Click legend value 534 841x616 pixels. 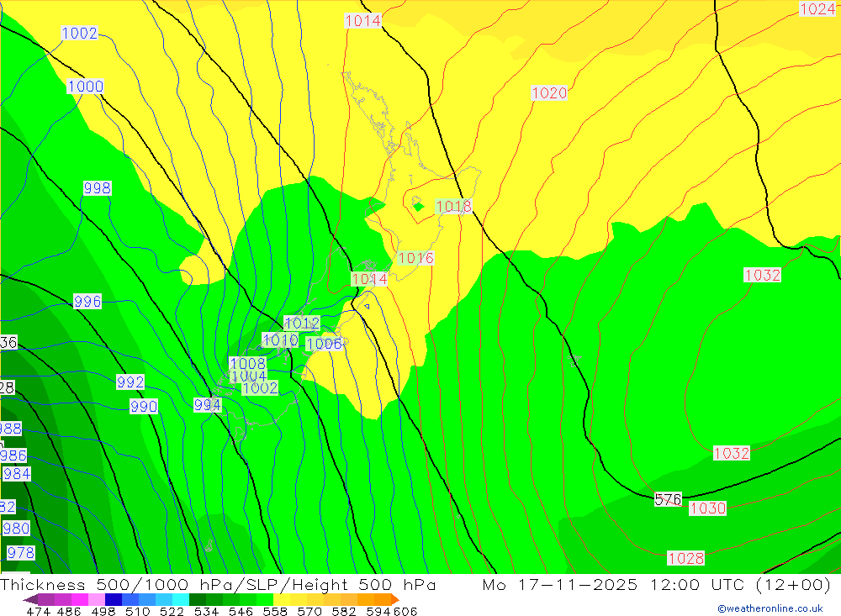tap(206, 612)
